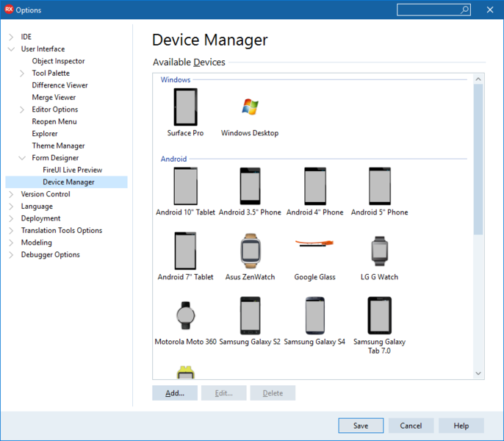504x441 pixels.
Task: Click the scroll down arrow in device list
Action: (x=478, y=373)
